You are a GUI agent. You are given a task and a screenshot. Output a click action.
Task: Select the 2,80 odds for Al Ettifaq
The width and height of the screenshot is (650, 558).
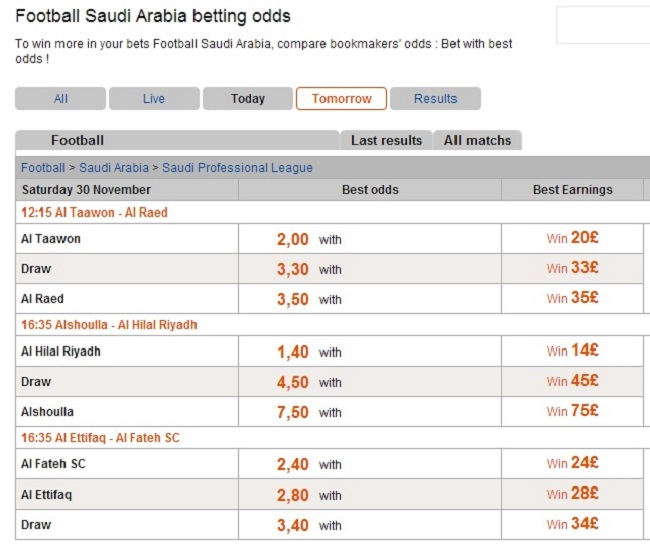tap(293, 495)
